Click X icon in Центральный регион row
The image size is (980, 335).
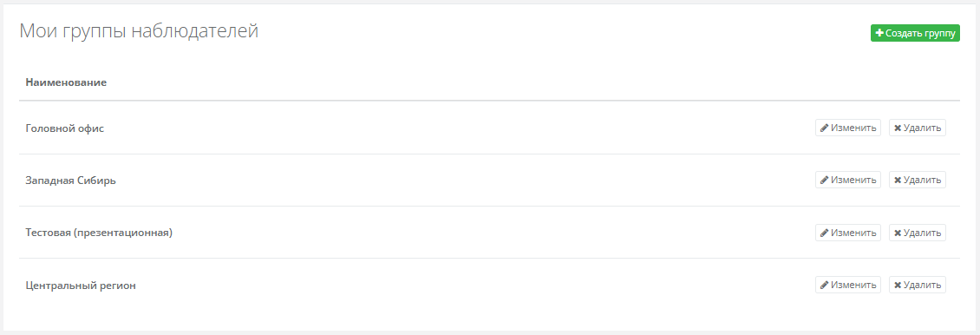898,285
